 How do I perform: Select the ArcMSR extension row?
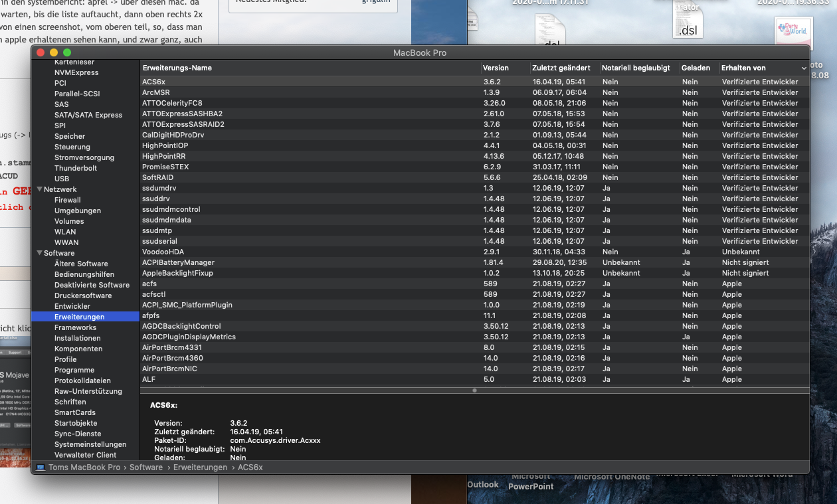(475, 92)
